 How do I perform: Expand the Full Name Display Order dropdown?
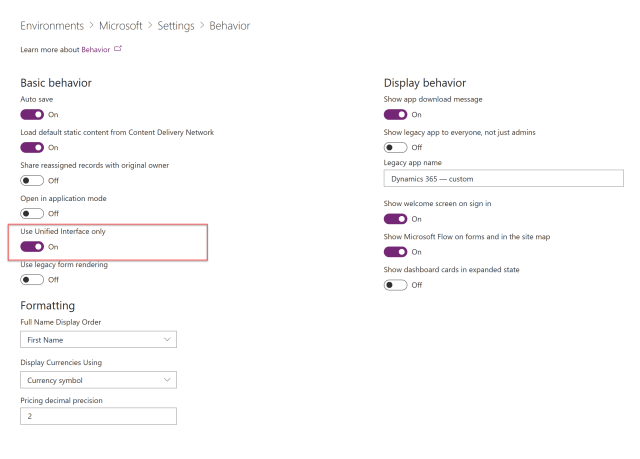99,340
